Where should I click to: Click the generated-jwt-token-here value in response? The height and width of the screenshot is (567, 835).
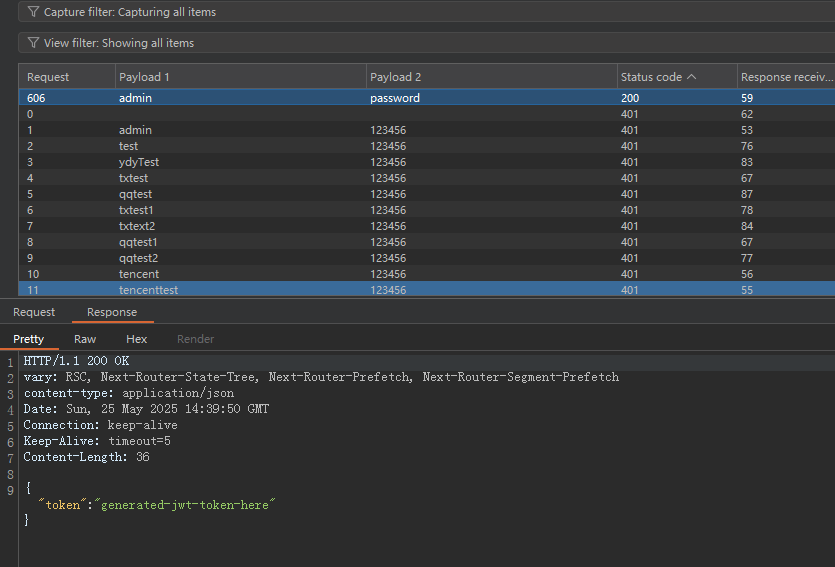(x=184, y=505)
